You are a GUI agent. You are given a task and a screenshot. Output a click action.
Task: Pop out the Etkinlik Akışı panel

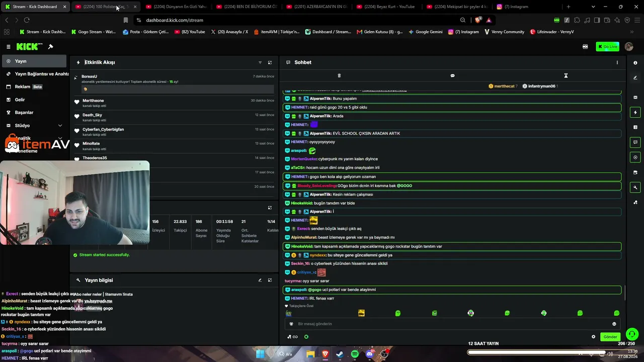coord(270,62)
